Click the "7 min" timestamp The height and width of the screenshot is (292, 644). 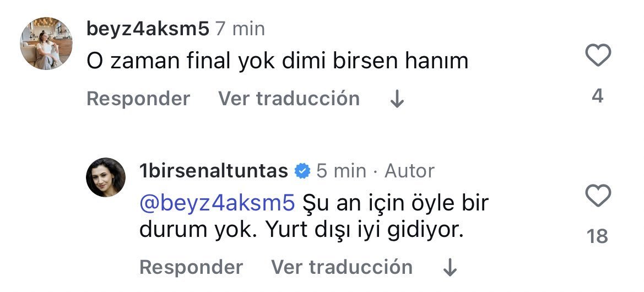click(x=240, y=29)
